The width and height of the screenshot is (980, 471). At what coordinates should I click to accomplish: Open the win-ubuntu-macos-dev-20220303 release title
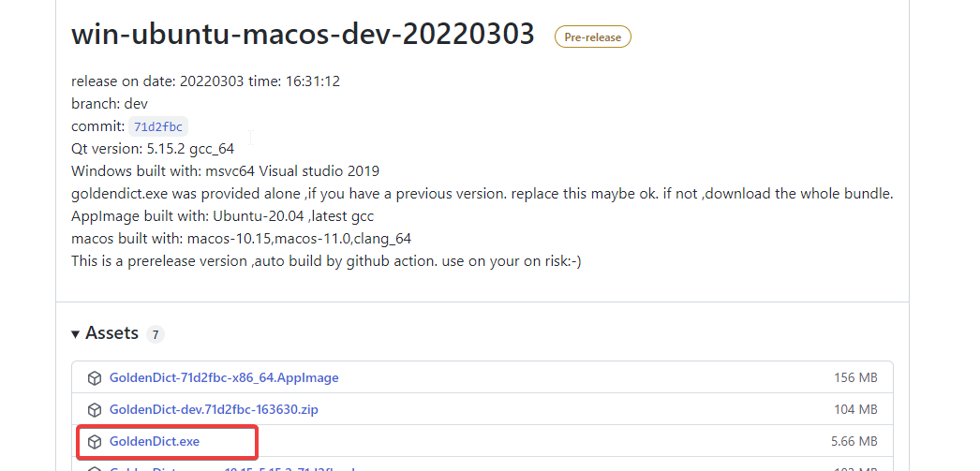303,34
